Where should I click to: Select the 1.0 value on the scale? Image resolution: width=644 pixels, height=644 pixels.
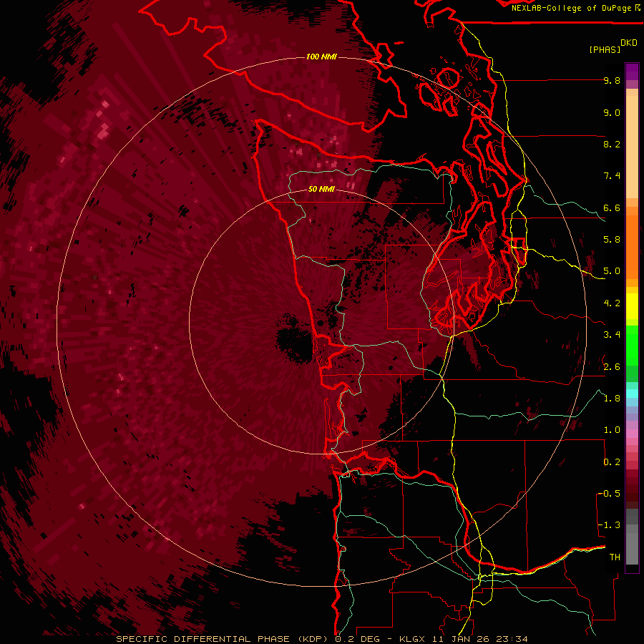click(612, 430)
